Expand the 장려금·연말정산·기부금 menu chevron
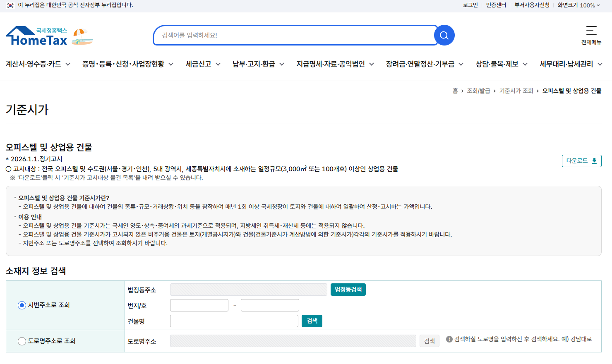 coord(461,64)
